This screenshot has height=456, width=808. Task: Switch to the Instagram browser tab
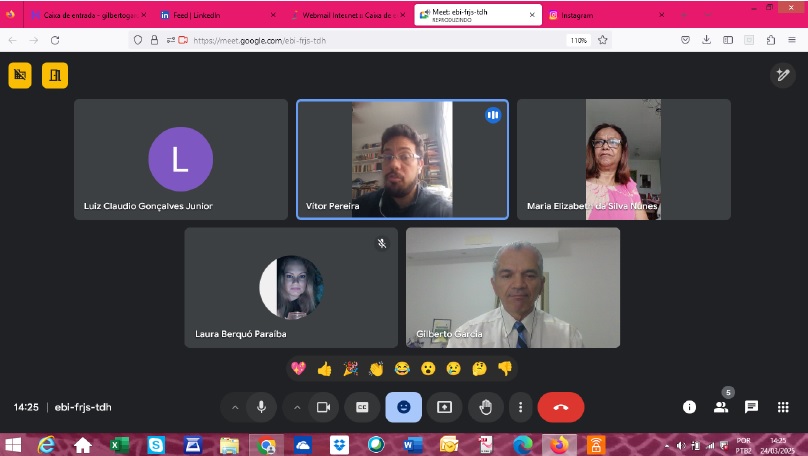click(x=602, y=15)
